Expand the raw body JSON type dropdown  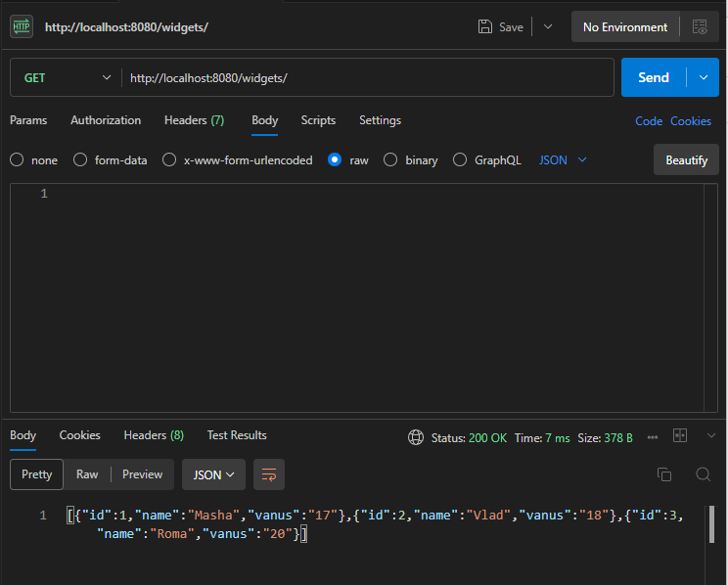coord(564,159)
